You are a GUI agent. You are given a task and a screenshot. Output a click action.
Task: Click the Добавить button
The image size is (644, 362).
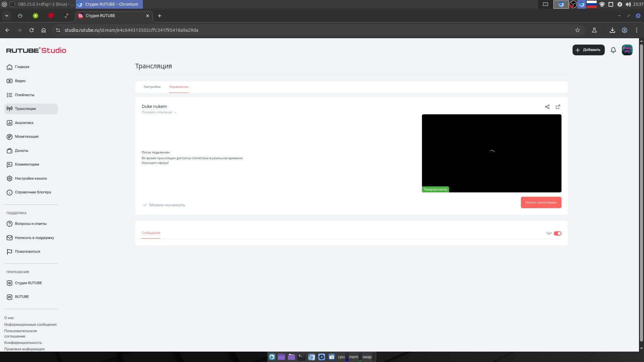point(588,50)
